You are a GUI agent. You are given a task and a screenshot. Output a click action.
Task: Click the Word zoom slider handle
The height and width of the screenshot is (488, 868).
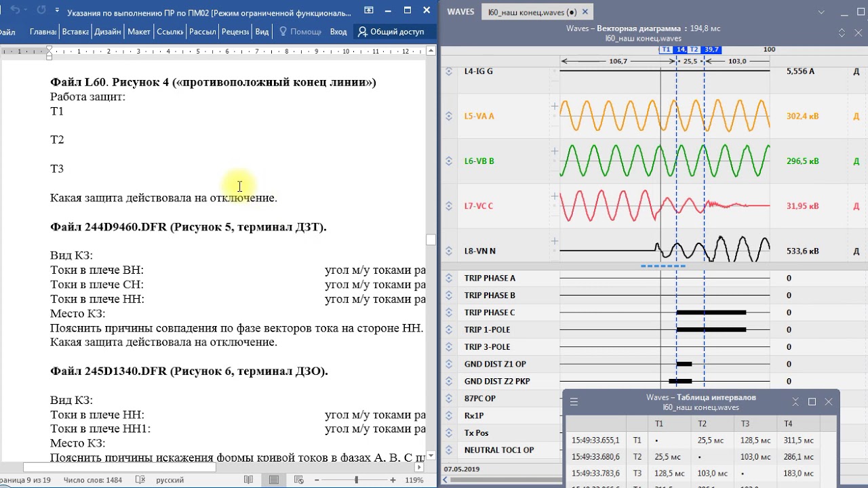[357, 480]
